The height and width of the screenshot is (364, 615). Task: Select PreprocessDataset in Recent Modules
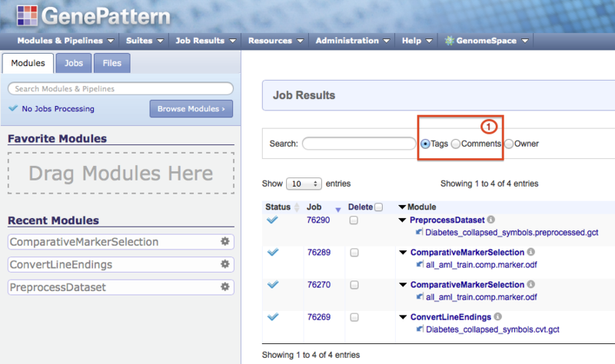pyautogui.click(x=121, y=287)
